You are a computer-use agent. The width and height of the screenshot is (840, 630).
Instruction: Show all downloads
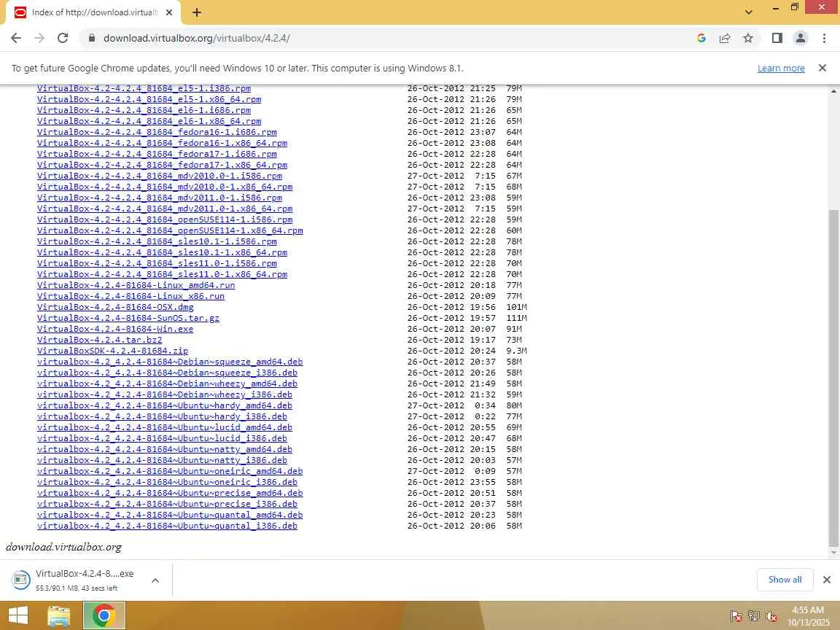[x=785, y=580]
